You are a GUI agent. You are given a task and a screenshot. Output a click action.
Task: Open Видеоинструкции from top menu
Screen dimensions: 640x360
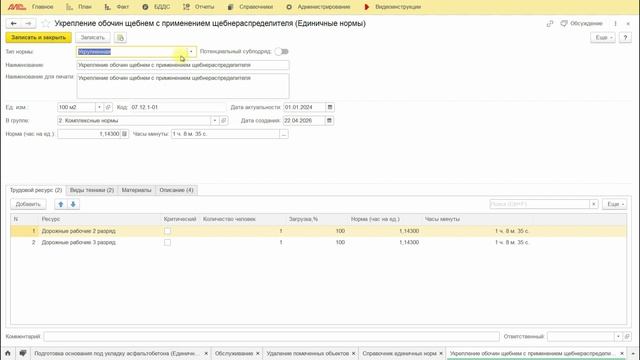point(393,7)
